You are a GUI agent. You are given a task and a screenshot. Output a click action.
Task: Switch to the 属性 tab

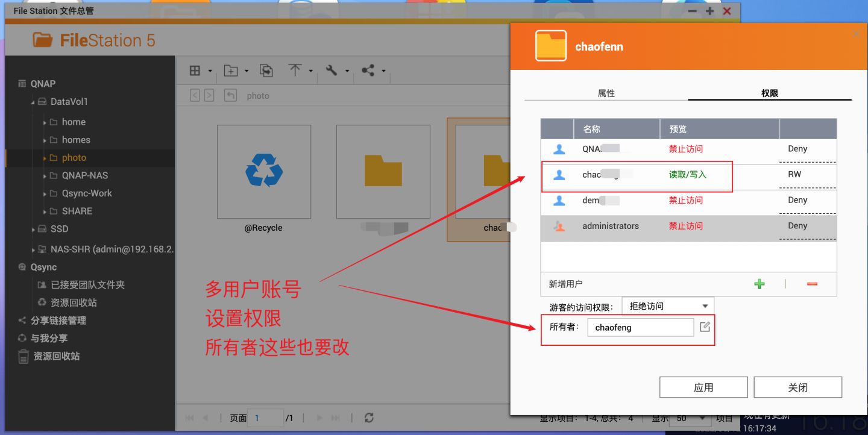click(606, 93)
